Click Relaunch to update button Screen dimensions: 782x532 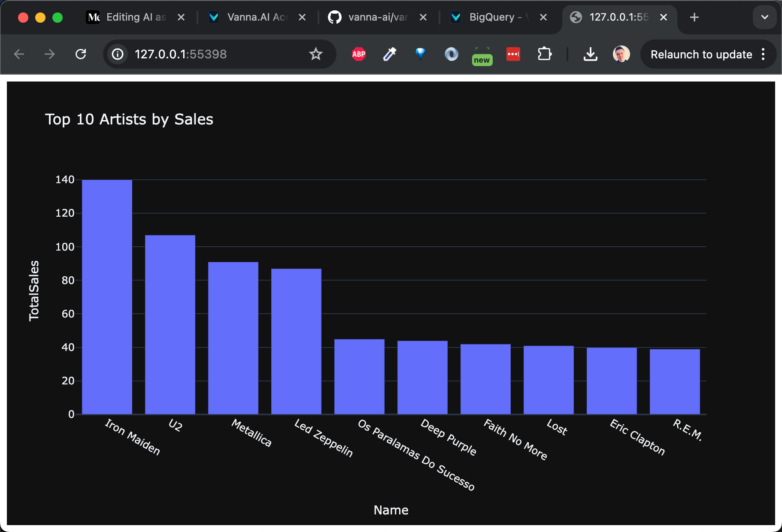pos(701,54)
